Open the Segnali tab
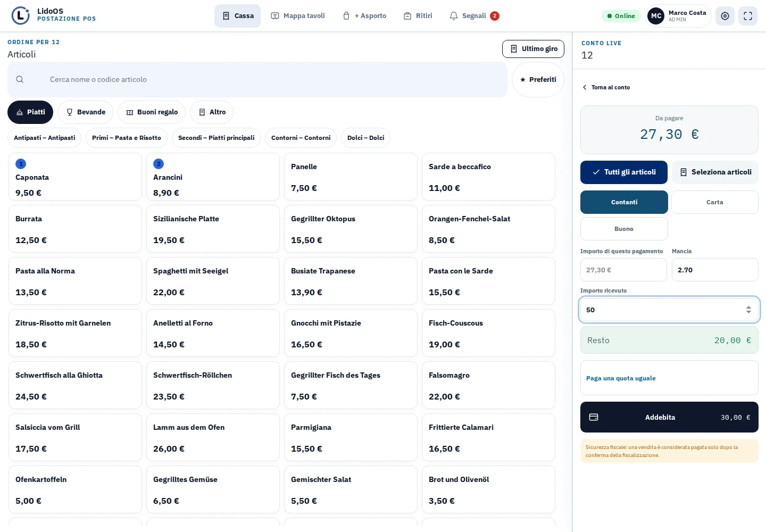Viewport: 766px width, 532px height. coord(474,16)
